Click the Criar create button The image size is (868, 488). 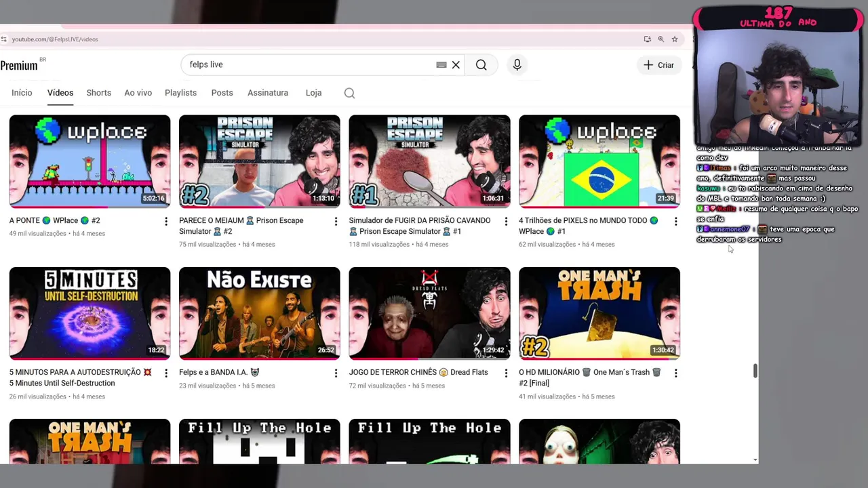pos(659,65)
